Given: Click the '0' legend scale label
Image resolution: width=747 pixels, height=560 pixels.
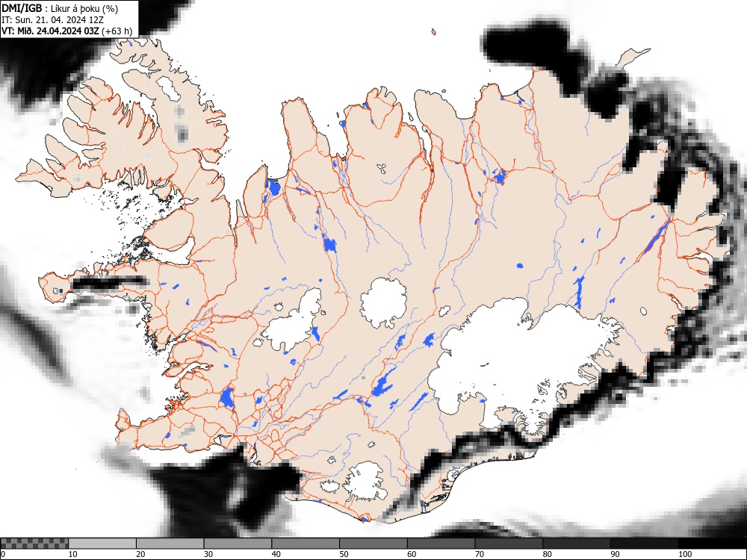Looking at the screenshot, I should coord(3,554).
